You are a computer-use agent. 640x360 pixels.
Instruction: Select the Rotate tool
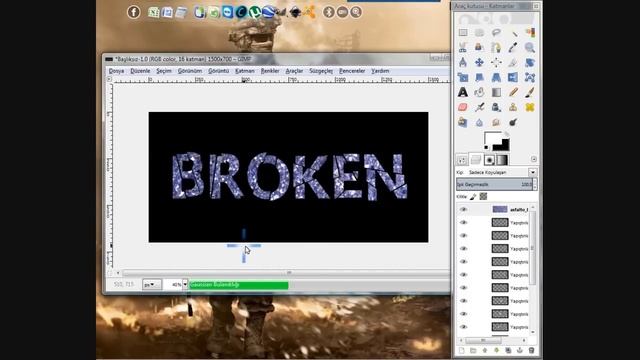pos(530,62)
